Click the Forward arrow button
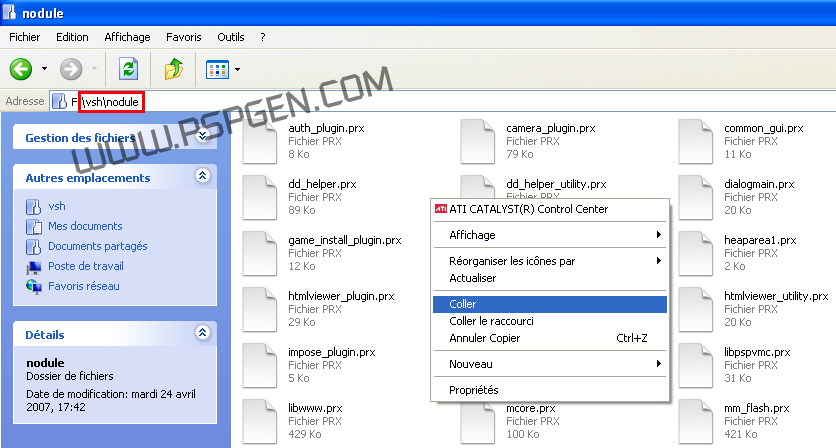Screen dimensions: 836x448 click(x=71, y=69)
